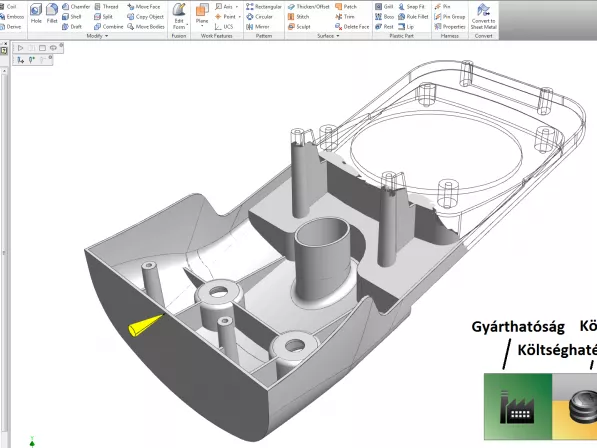Click the pin icon in lower floating toolbar
Image resolution: width=597 pixels, height=448 pixels.
[x=32, y=59]
